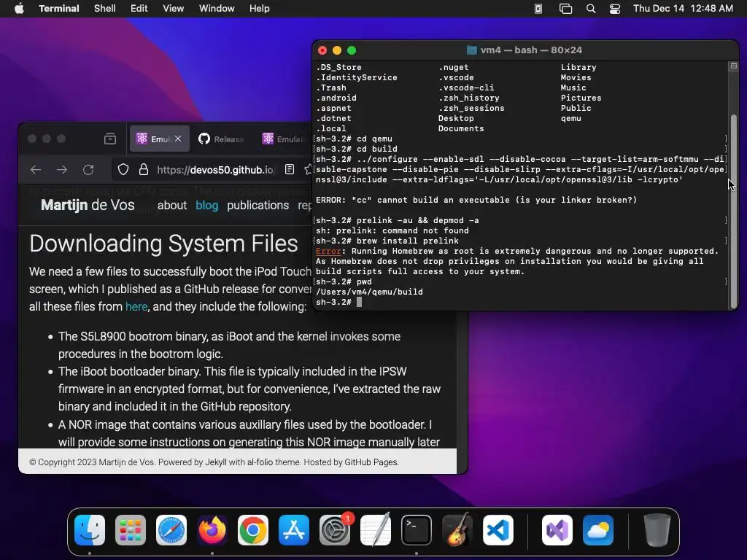Open Spotlight search in menu bar
Image resolution: width=747 pixels, height=560 pixels.
pos(591,9)
